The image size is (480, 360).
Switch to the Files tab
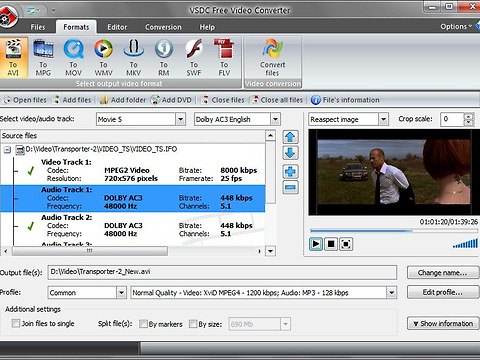click(x=38, y=27)
